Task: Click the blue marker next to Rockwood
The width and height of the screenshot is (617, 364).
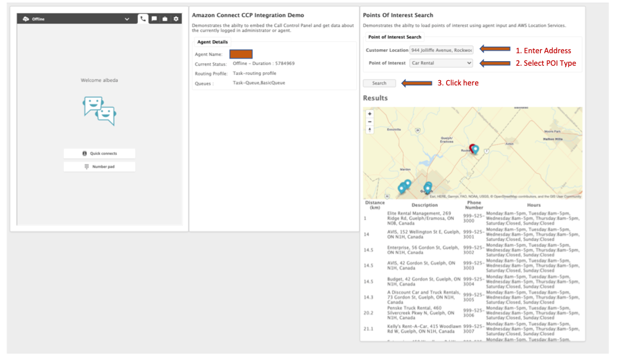Action: [x=476, y=149]
